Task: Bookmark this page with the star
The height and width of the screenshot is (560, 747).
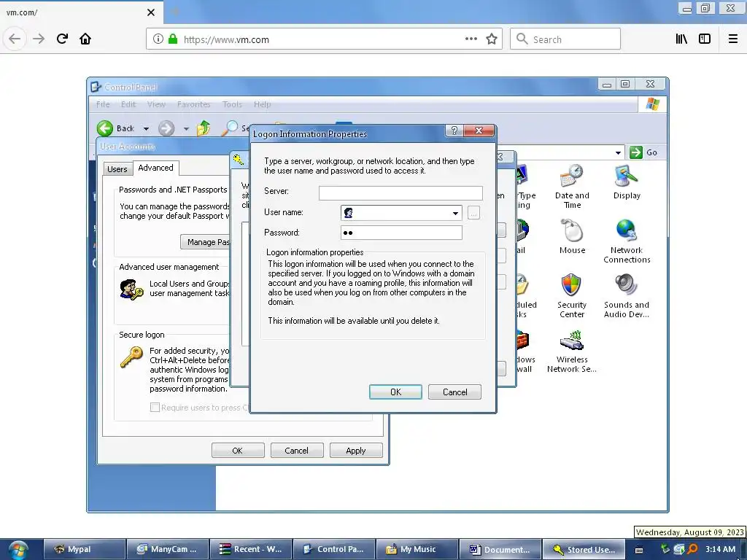Action: click(x=492, y=39)
